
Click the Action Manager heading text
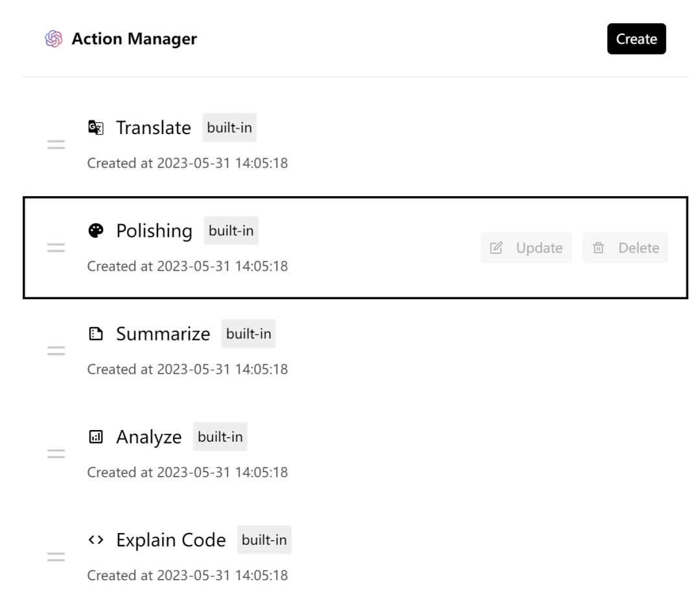(134, 39)
